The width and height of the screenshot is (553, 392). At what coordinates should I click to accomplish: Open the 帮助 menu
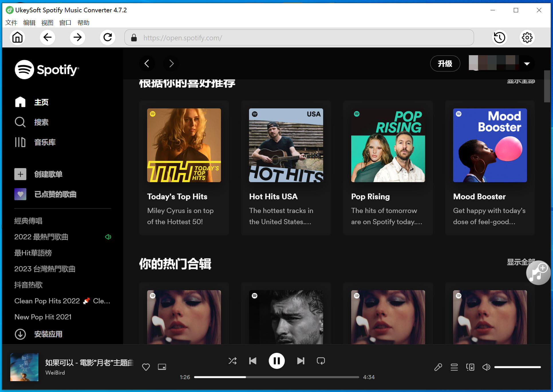83,23
